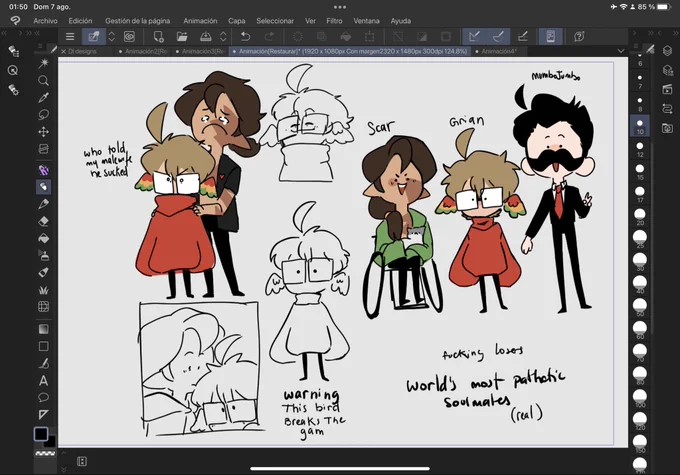Open the Archivo menu
This screenshot has height=475, width=680.
[x=45, y=21]
